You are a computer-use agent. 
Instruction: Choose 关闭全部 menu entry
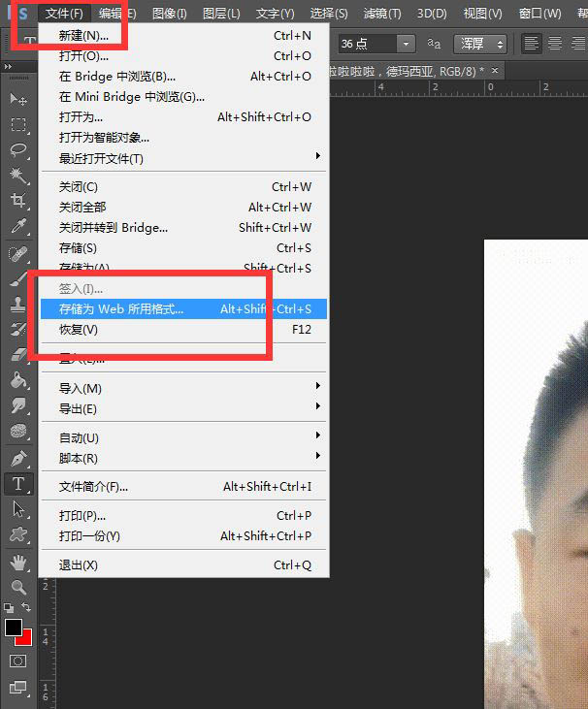[184, 208]
